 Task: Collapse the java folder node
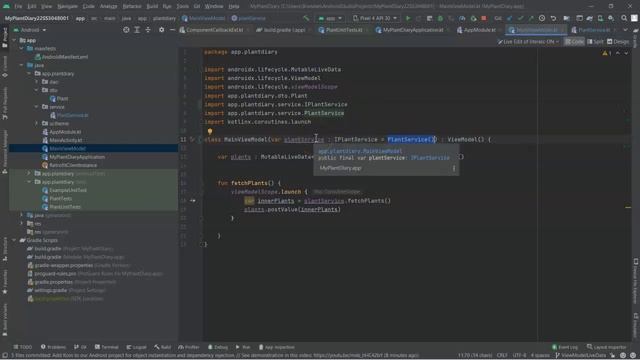pos(22,65)
